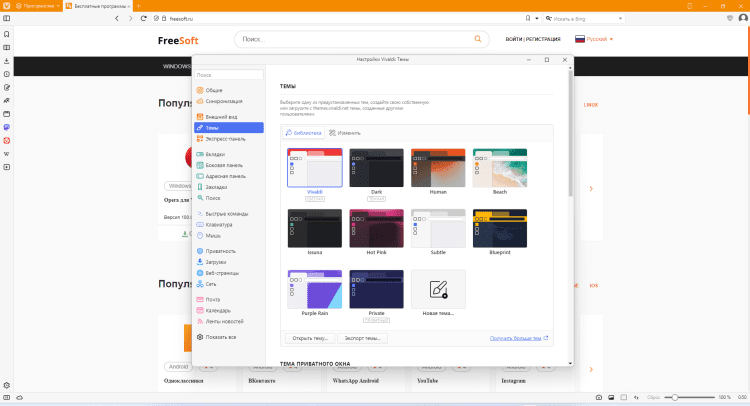The image size is (750, 406).
Task: Click the Экспорт темы... button
Action: [x=362, y=338]
